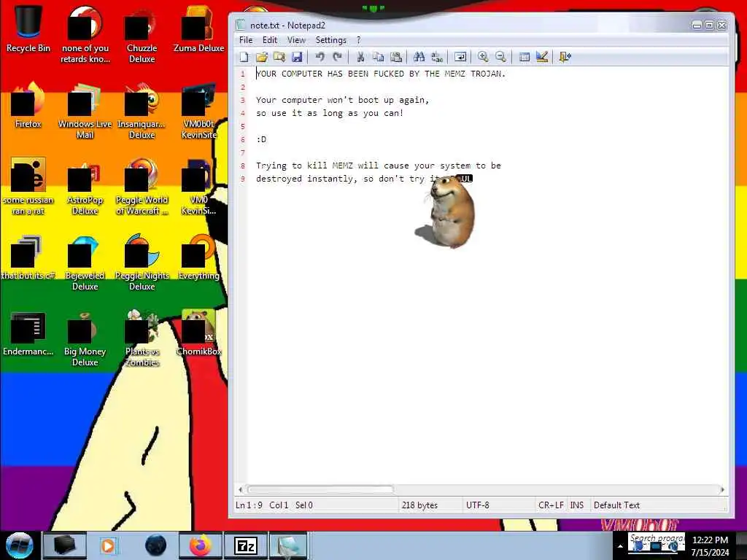Click the media player taskbar icon
This screenshot has width=747, height=560.
108,545
